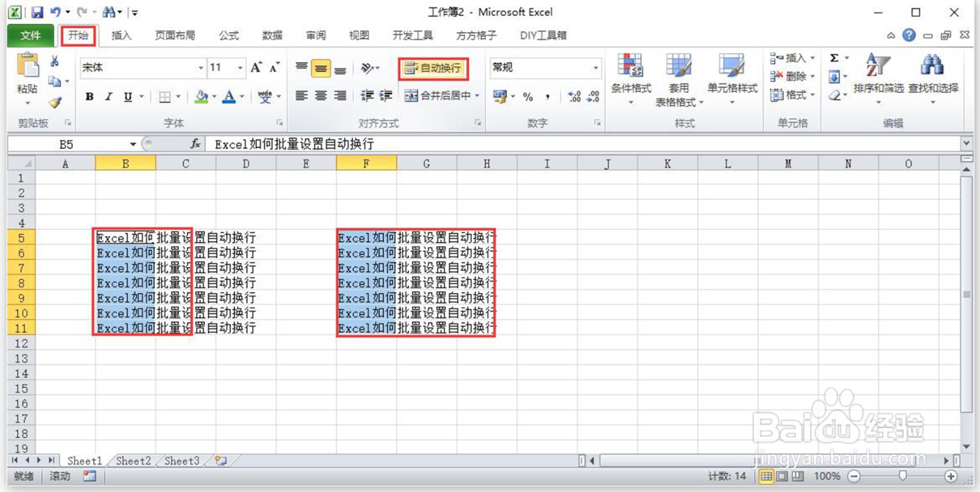Expand the Name Box dropdown
This screenshot has height=492, width=980.
click(x=132, y=144)
